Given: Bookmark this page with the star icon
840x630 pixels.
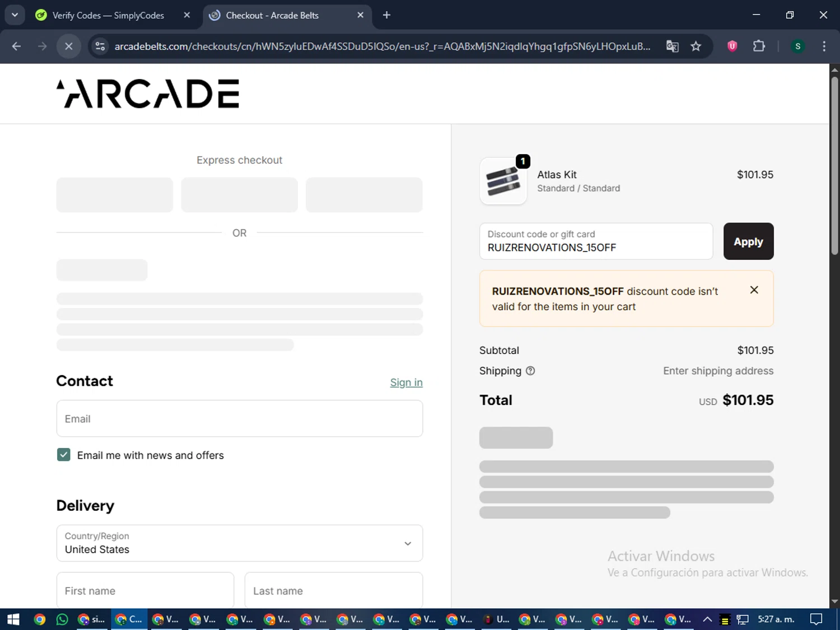Looking at the screenshot, I should pos(696,46).
